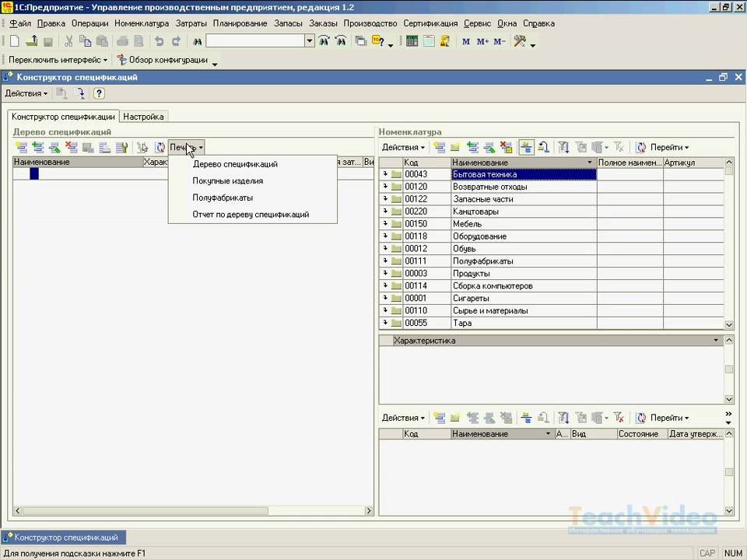Click the Undo arrow icon
This screenshot has width=747, height=560.
coord(159,41)
